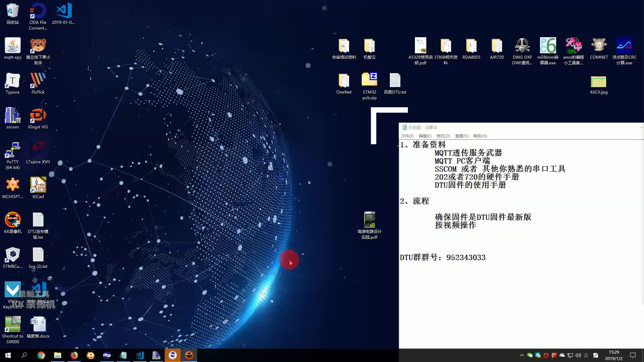Click Windows taskbar search icon
Screen dimensions: 644x362
(24, 355)
